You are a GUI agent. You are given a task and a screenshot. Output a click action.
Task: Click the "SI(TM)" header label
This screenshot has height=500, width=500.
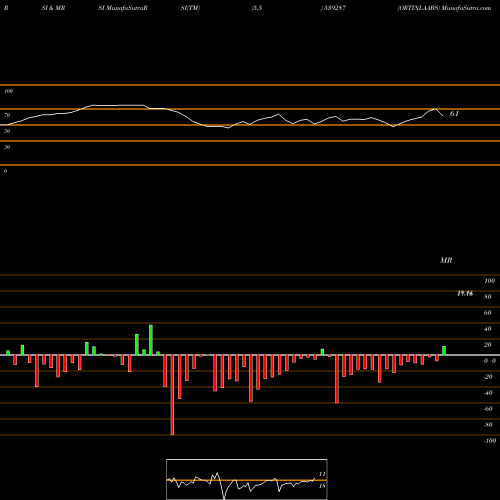190,8
